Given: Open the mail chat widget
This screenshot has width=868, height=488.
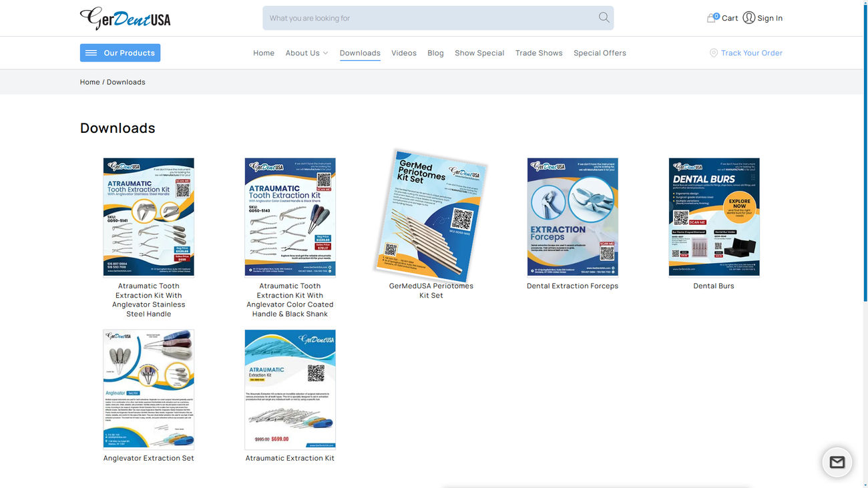Looking at the screenshot, I should (x=837, y=462).
